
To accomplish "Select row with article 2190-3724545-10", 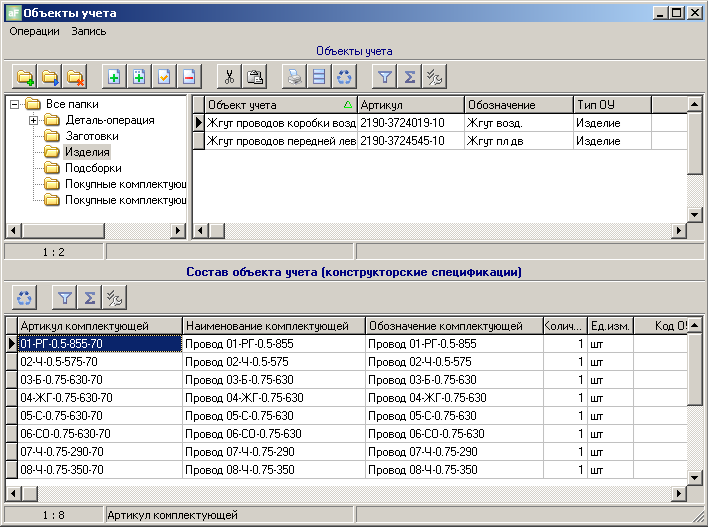I will coord(409,141).
